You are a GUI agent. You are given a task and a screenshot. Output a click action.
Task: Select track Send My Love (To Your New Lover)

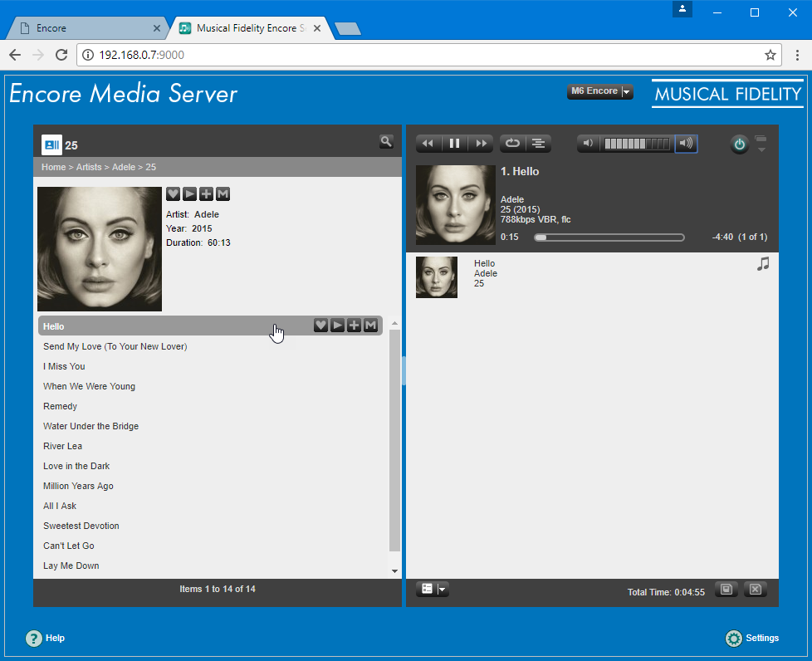(210, 346)
